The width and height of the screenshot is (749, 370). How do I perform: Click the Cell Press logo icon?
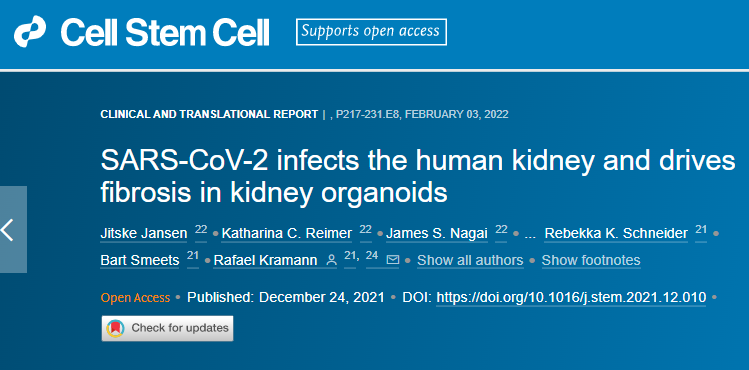30,32
